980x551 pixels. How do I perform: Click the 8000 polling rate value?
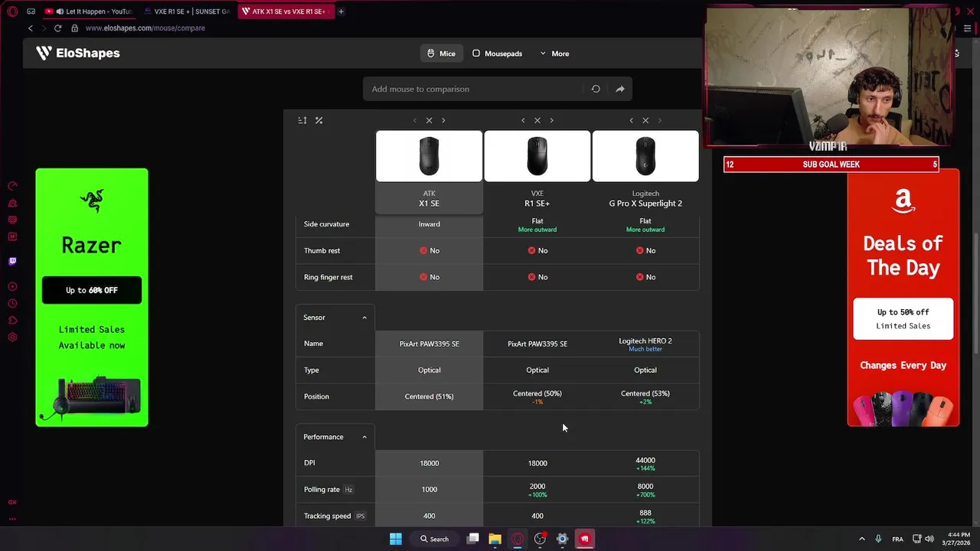[x=645, y=486]
